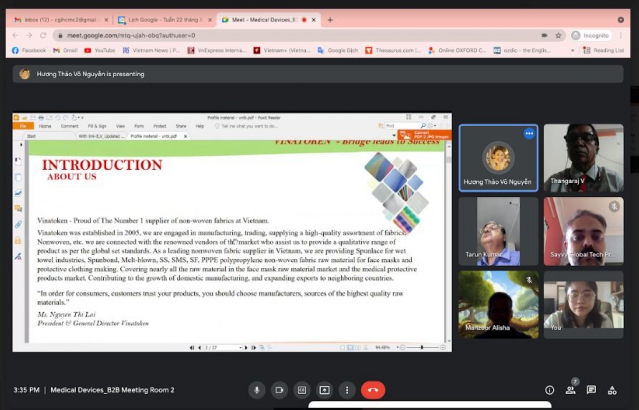Open the Vietnam News bookmark

point(151,50)
